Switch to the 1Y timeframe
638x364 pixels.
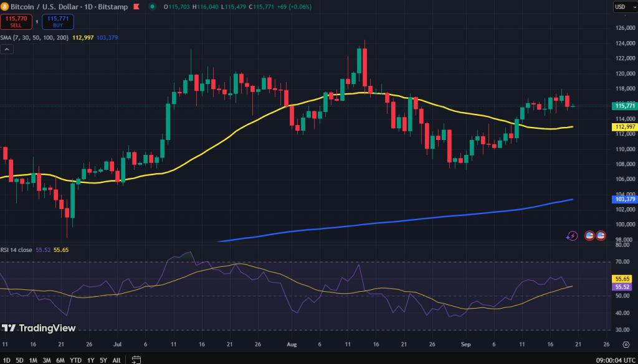pyautogui.click(x=90, y=360)
